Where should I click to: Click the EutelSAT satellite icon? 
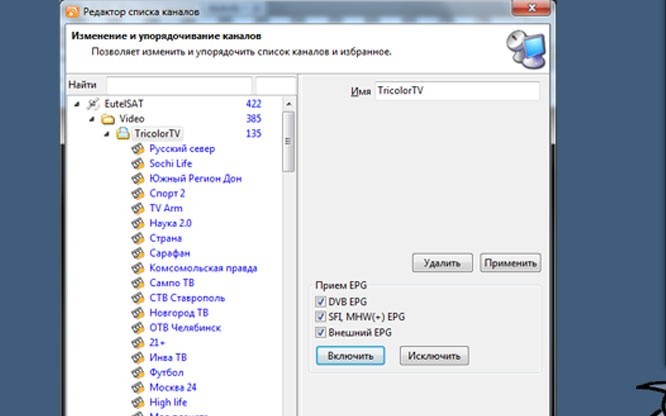point(93,103)
